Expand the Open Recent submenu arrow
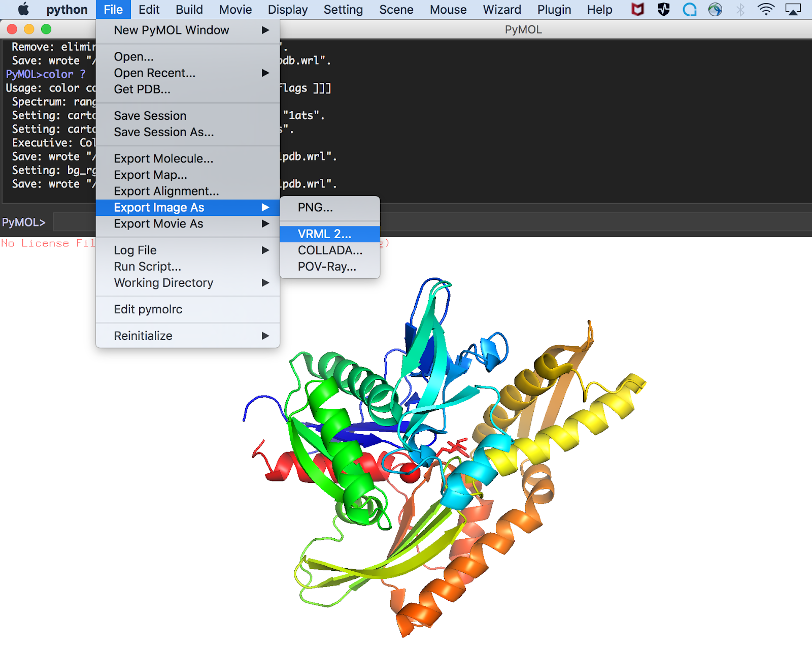 click(x=265, y=73)
